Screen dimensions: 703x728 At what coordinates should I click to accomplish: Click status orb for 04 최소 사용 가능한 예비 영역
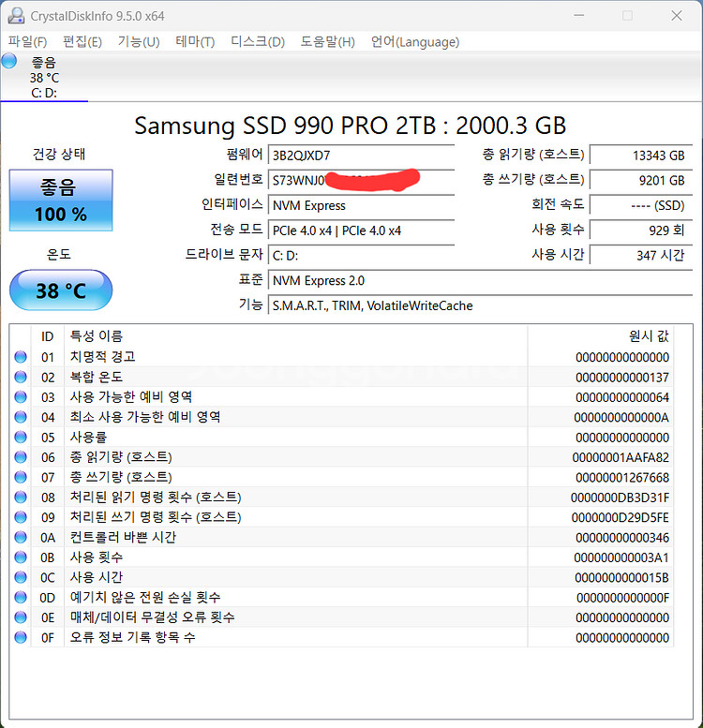(21, 417)
